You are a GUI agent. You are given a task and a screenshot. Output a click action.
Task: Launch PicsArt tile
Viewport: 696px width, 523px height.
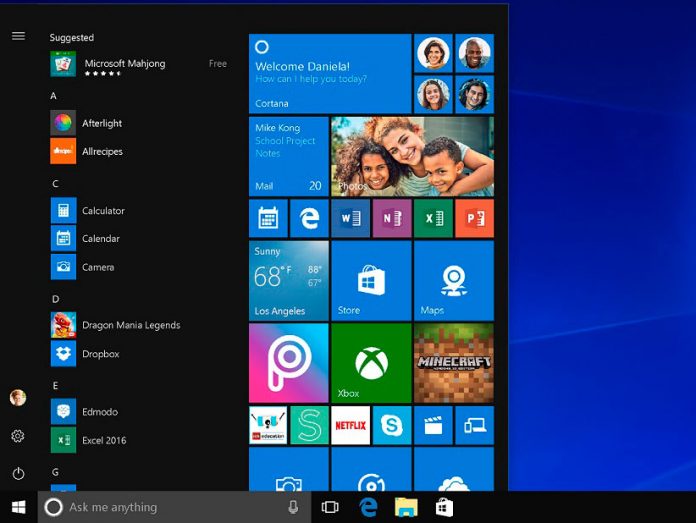tap(289, 363)
